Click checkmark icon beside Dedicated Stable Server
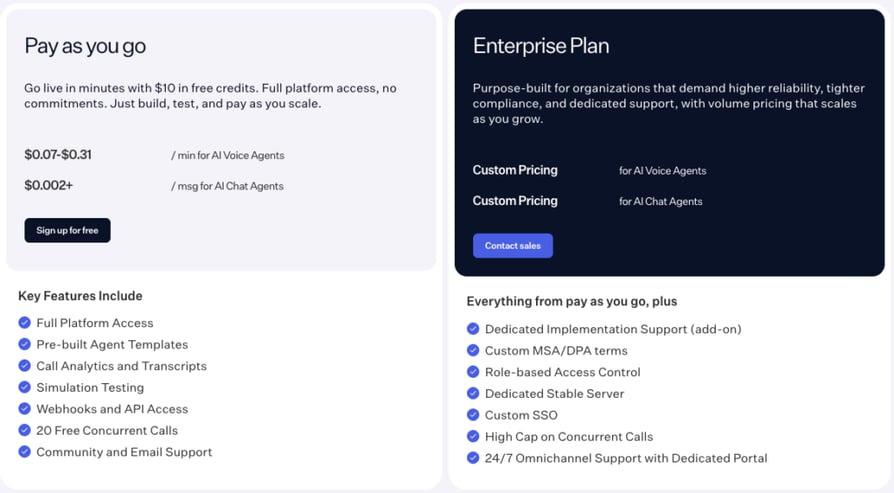 [x=473, y=393]
